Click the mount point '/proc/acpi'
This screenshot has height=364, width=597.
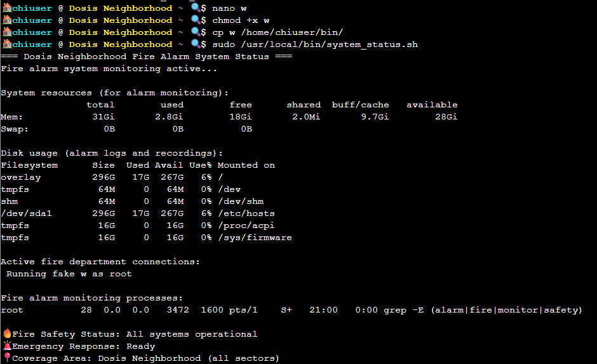[246, 226]
